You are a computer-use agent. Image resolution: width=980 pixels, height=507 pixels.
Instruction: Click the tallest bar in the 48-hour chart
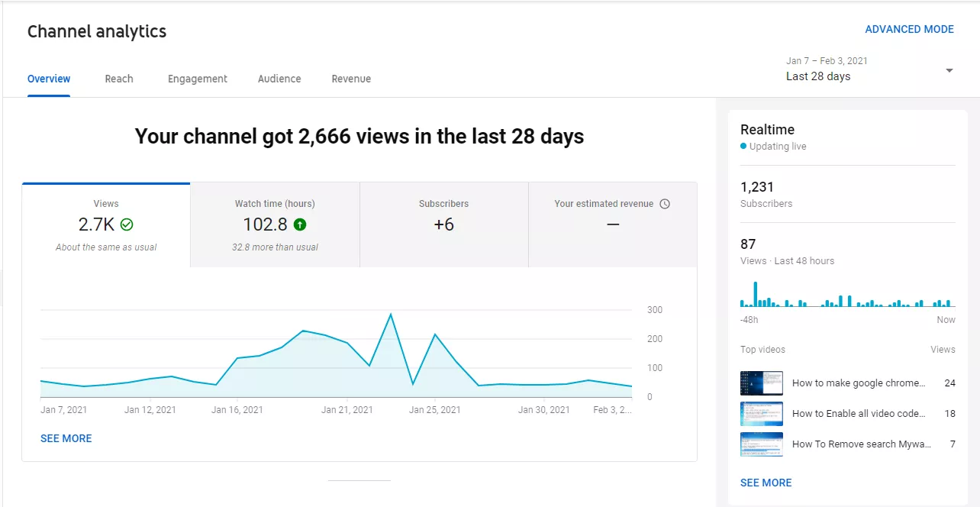pyautogui.click(x=756, y=295)
